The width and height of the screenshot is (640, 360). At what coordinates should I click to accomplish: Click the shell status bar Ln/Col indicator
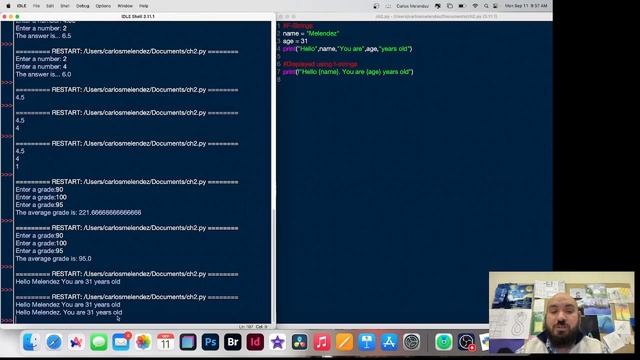(x=253, y=327)
